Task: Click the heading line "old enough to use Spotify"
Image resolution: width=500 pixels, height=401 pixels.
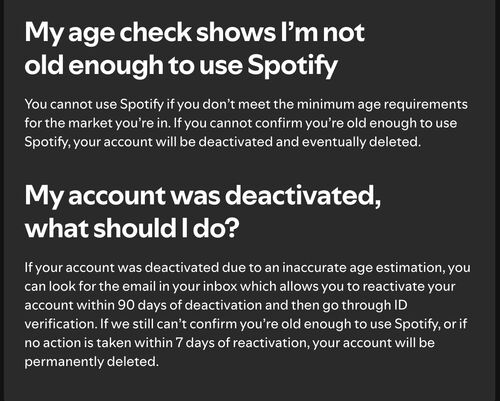Action: [181, 66]
